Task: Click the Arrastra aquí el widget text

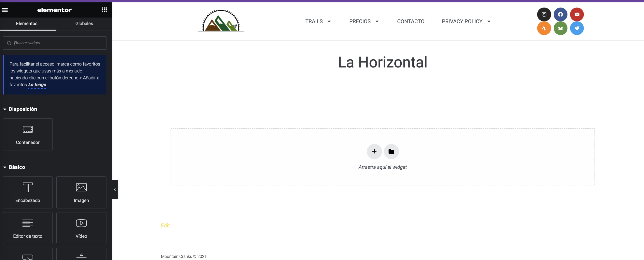Action: tap(383, 167)
